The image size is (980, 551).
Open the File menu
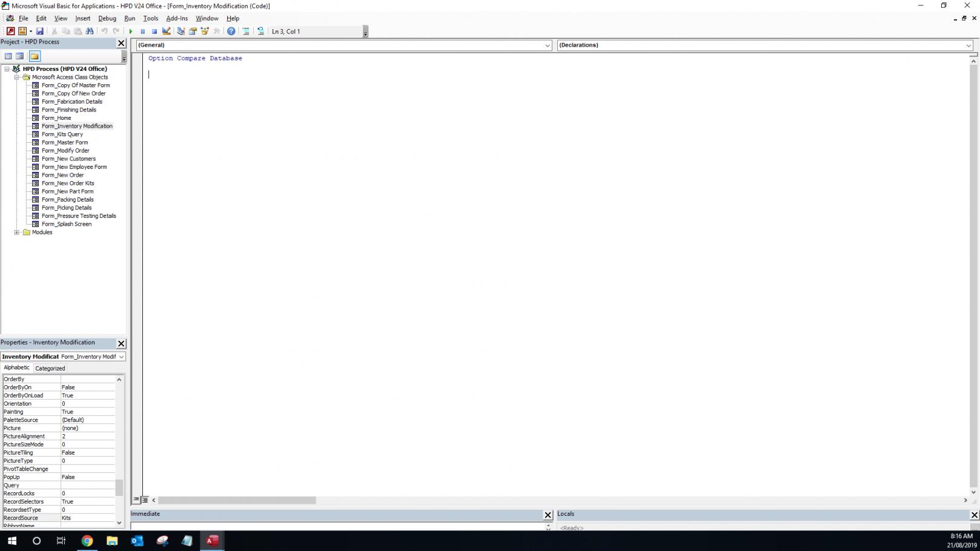[24, 18]
